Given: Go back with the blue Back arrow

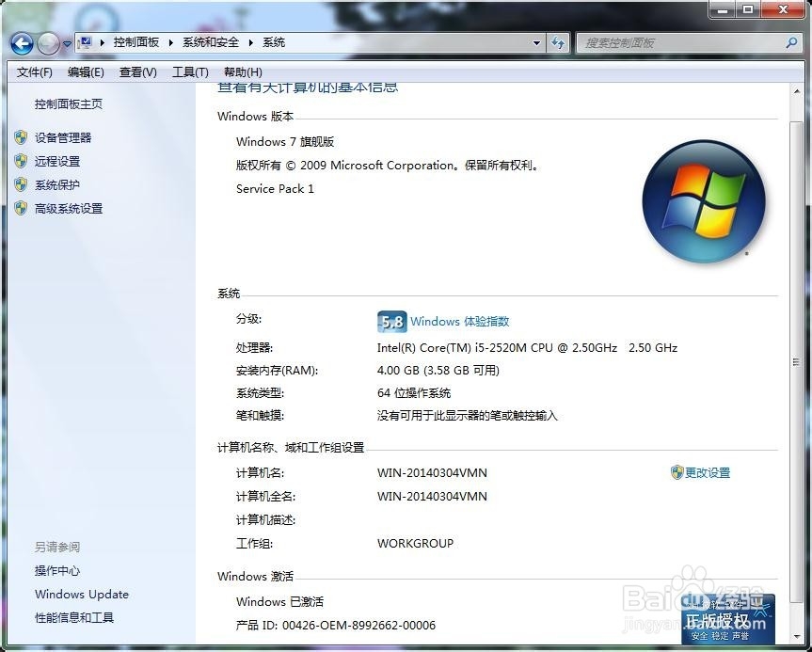Looking at the screenshot, I should 22,43.
